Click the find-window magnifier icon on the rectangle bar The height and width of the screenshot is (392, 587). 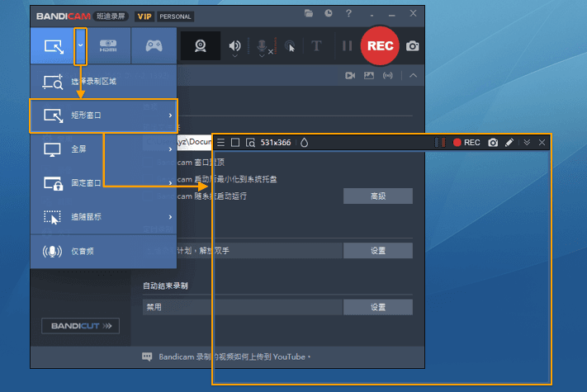pos(250,143)
